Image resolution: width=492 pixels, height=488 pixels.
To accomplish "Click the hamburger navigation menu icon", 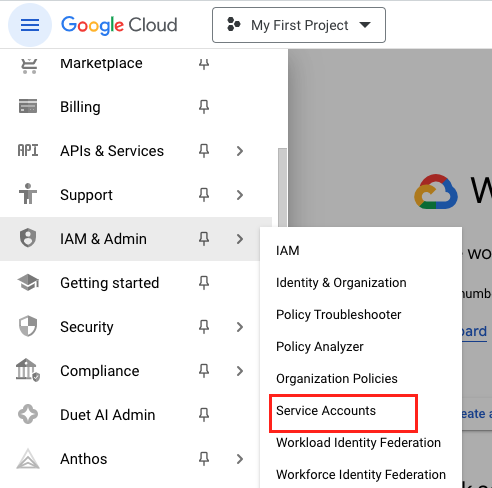I will pyautogui.click(x=30, y=25).
